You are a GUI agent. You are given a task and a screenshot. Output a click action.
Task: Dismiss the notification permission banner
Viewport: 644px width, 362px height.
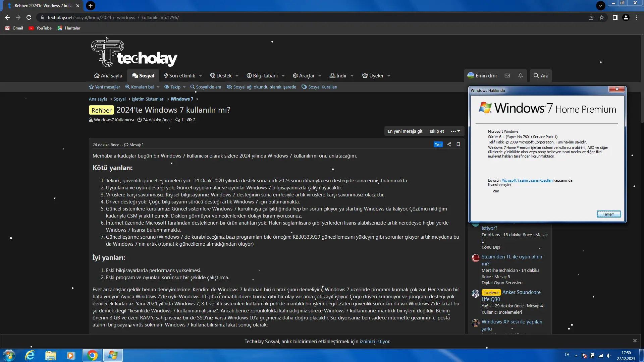635,341
